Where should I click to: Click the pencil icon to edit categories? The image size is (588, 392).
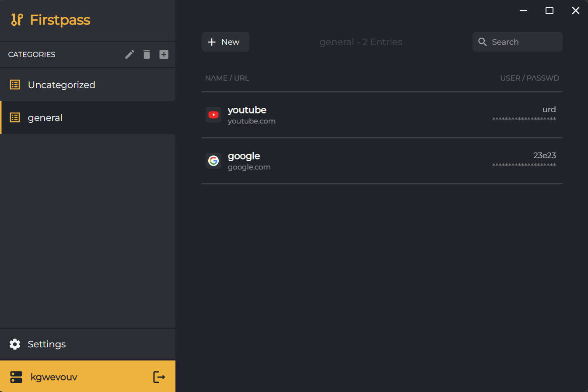(129, 54)
